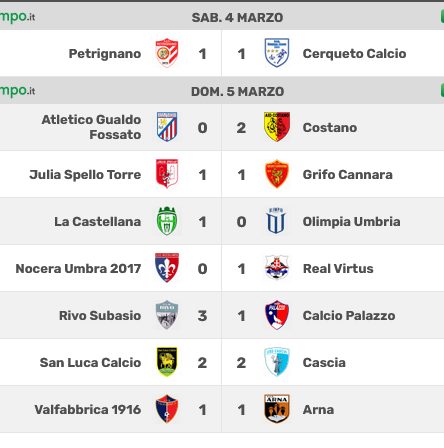Open the Real Virtus team name link
Viewport: 444px width, 448px height.
pos(338,268)
